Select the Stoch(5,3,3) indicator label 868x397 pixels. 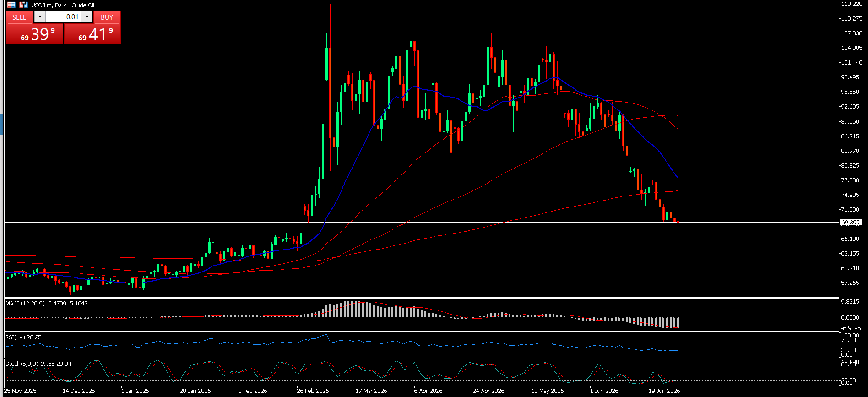pyautogui.click(x=38, y=364)
